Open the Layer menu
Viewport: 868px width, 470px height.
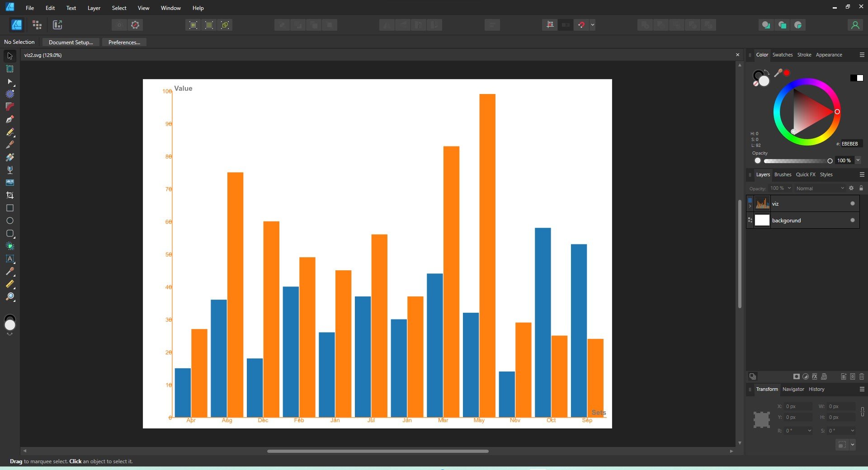pos(94,8)
